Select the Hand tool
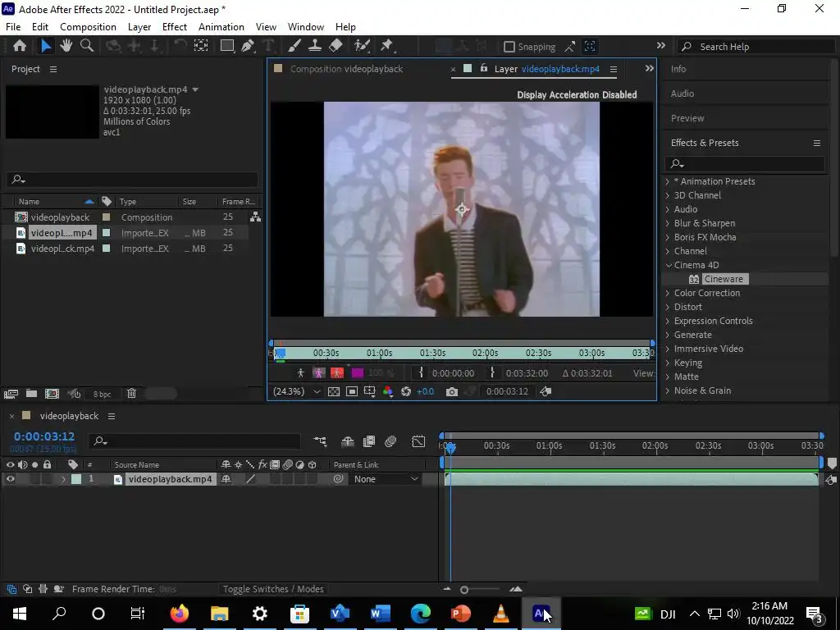 tap(66, 46)
